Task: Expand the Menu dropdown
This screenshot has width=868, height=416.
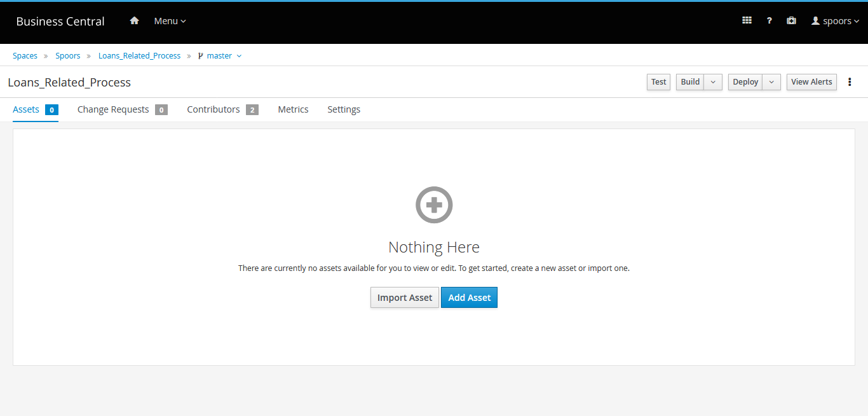Action: tap(170, 21)
